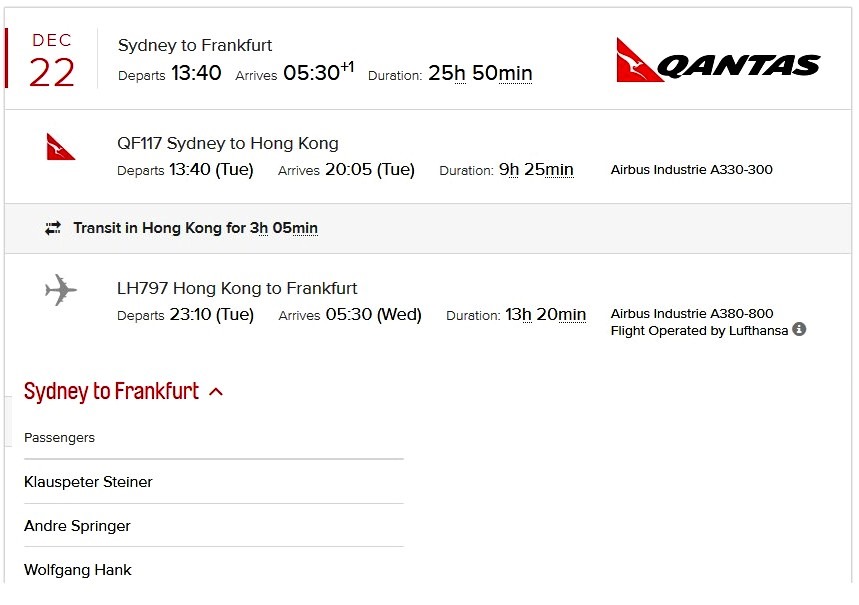The width and height of the screenshot is (859, 605).
Task: Click the 3h 05min Hong Kong transit time
Action: pos(284,228)
